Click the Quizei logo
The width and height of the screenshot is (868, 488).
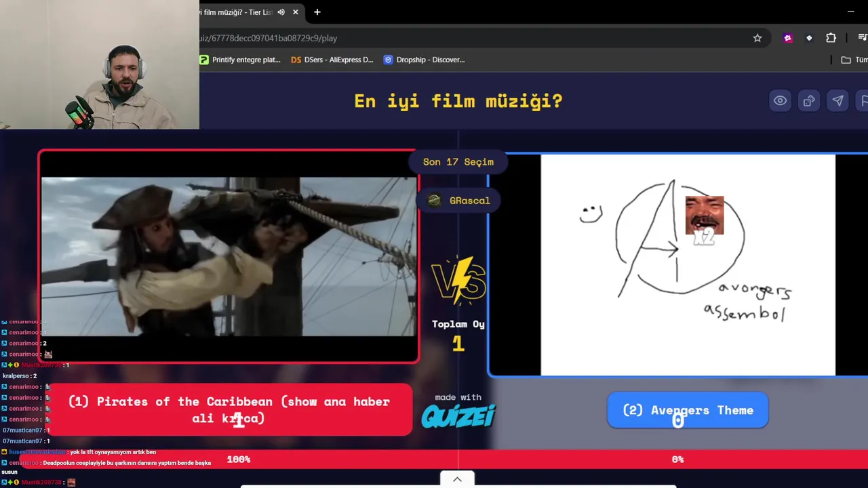click(x=458, y=415)
